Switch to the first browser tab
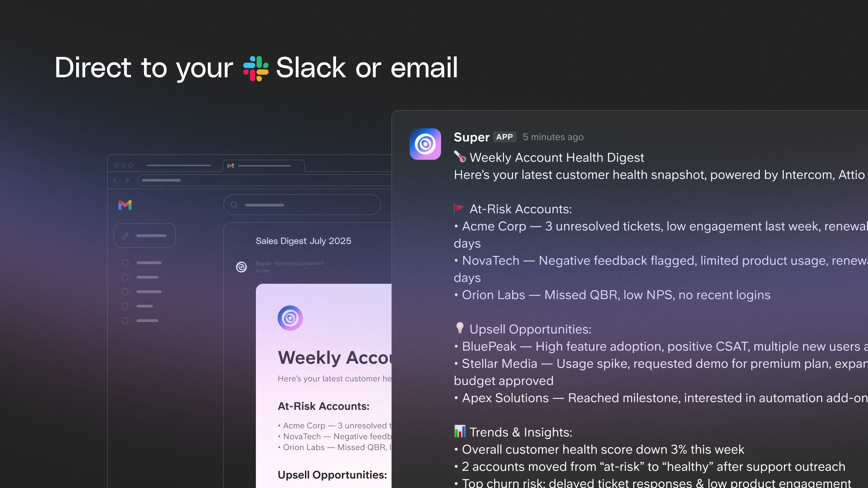The height and width of the screenshot is (488, 868). [179, 165]
